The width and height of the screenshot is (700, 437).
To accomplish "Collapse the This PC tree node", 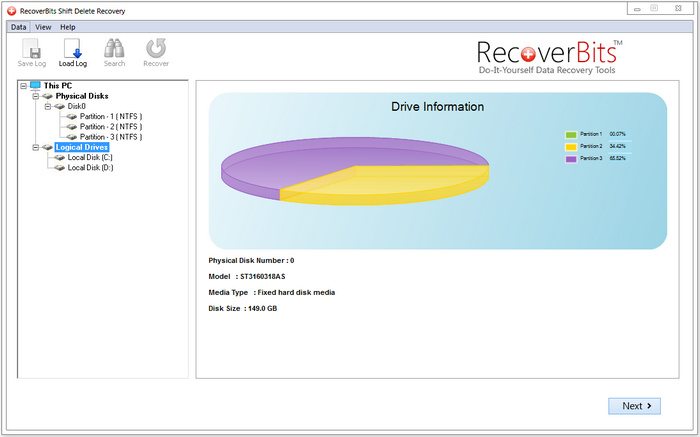I will tap(23, 86).
